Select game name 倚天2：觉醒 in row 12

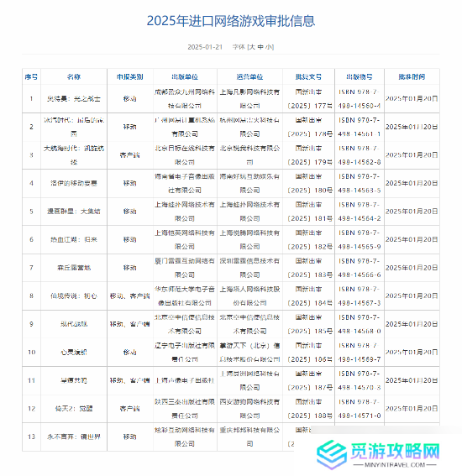[x=74, y=409]
